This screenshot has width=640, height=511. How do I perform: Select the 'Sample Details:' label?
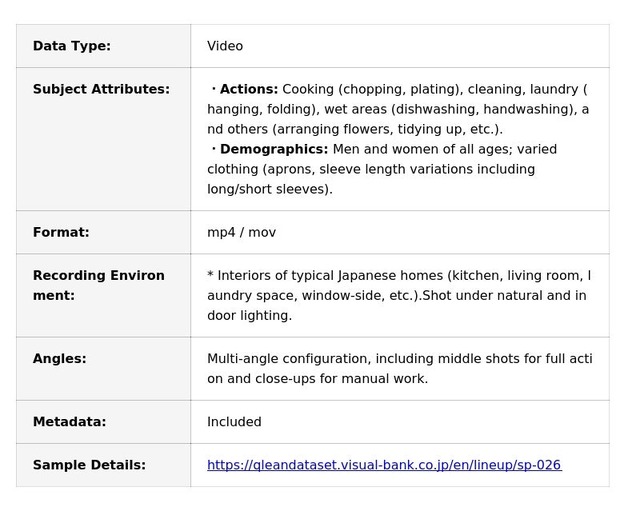click(x=89, y=465)
